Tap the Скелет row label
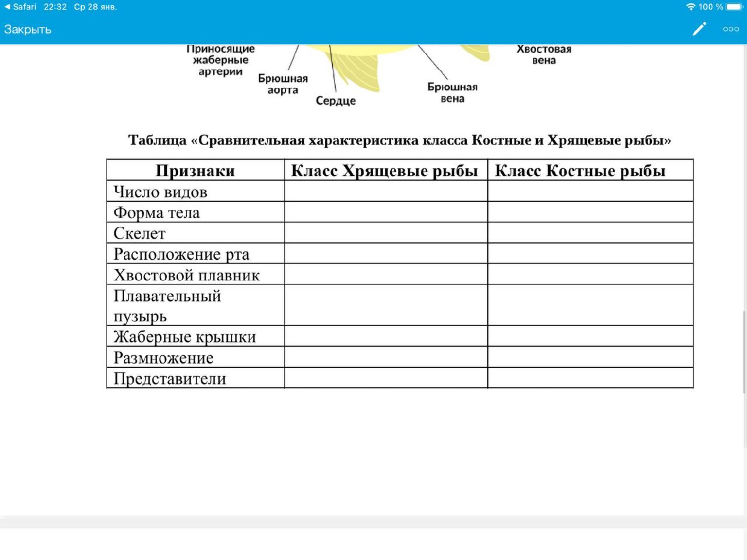The height and width of the screenshot is (560, 747). coord(140,233)
